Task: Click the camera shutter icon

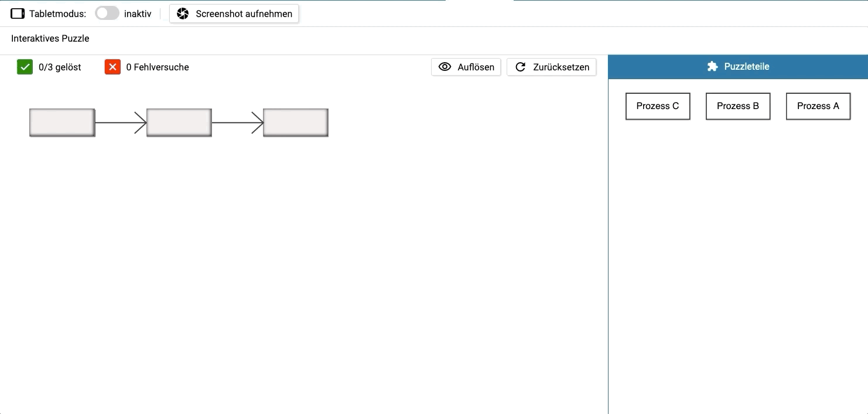Action: 183,13
